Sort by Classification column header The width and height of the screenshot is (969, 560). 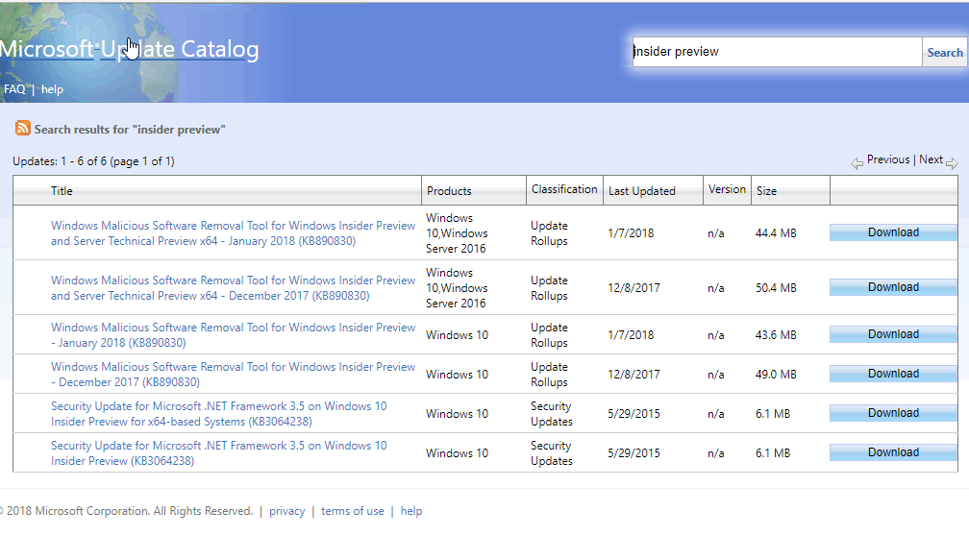564,189
